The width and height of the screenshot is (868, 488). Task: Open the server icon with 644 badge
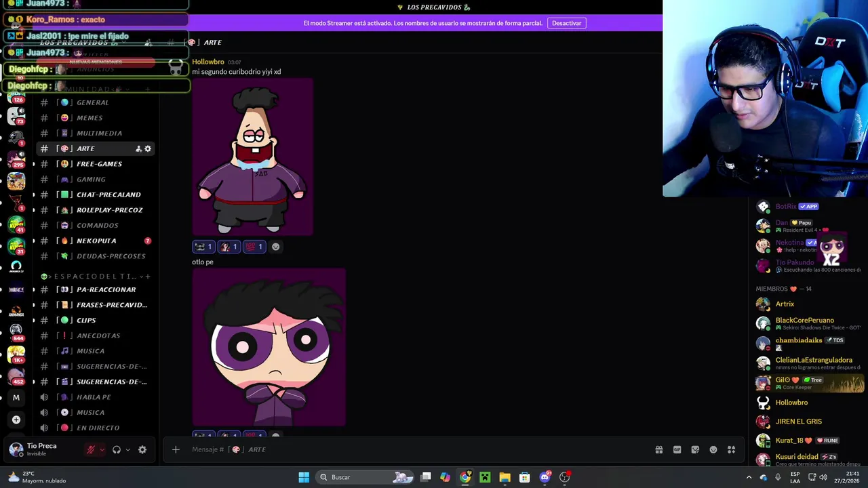point(16,331)
